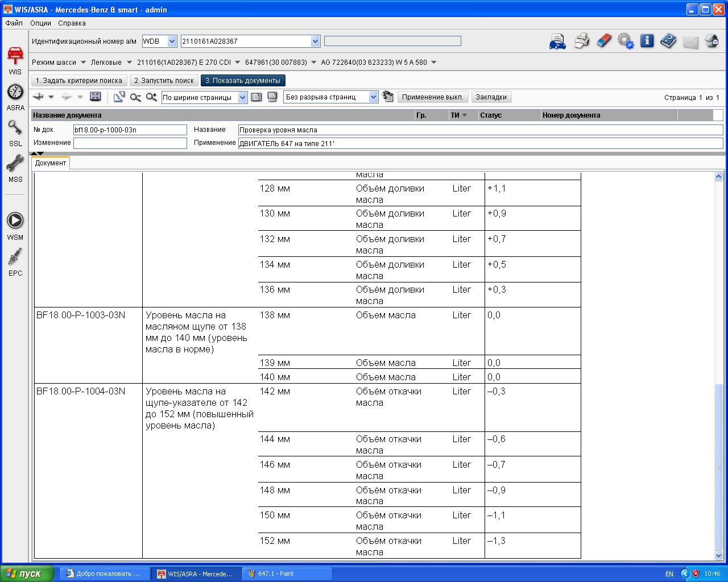Screen dimensions: 728x582
Task: Switch to '647.1 - Paint' taskbar window
Action: pyautogui.click(x=288, y=573)
